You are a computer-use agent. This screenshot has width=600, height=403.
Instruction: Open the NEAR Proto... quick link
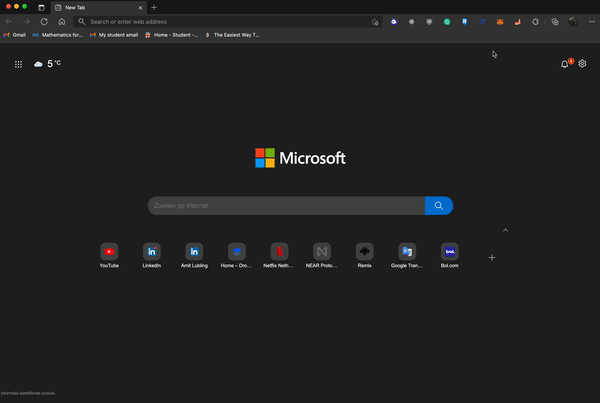322,255
